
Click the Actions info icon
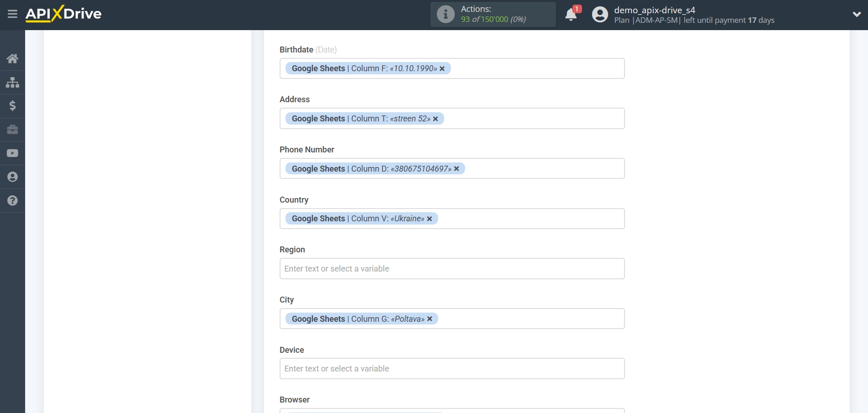(445, 14)
